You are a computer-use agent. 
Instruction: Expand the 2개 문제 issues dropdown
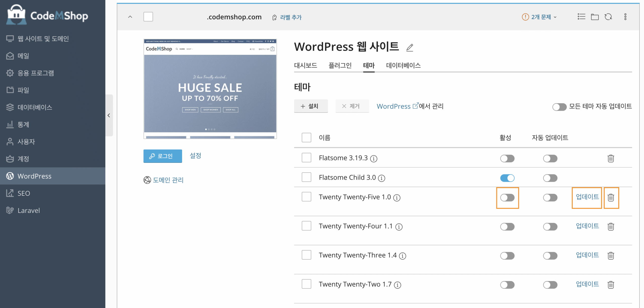540,17
